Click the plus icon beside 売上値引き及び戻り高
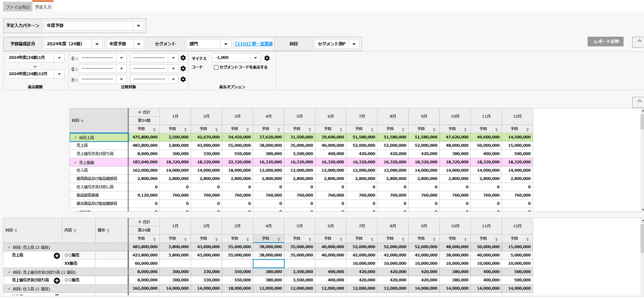644x299 pixels. 56,280
